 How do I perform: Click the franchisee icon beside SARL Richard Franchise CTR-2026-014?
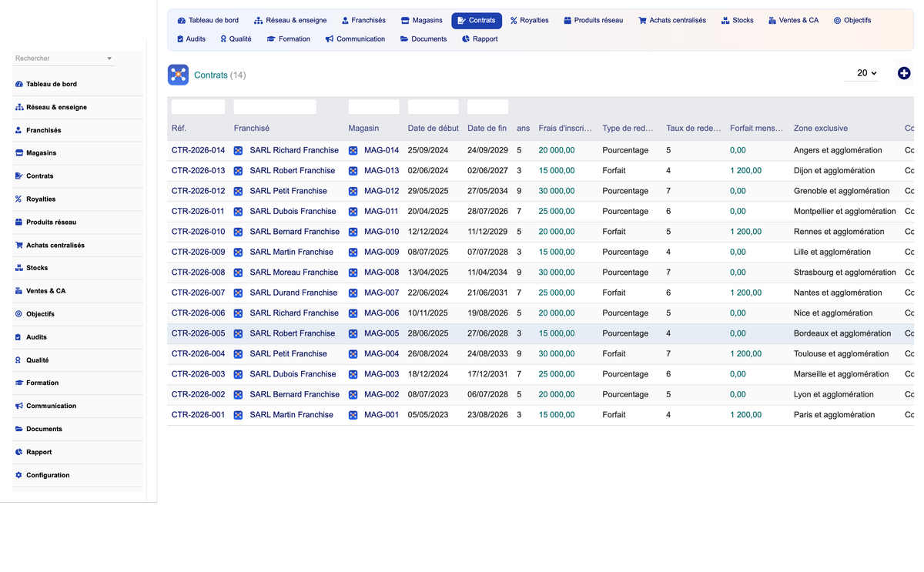click(239, 151)
